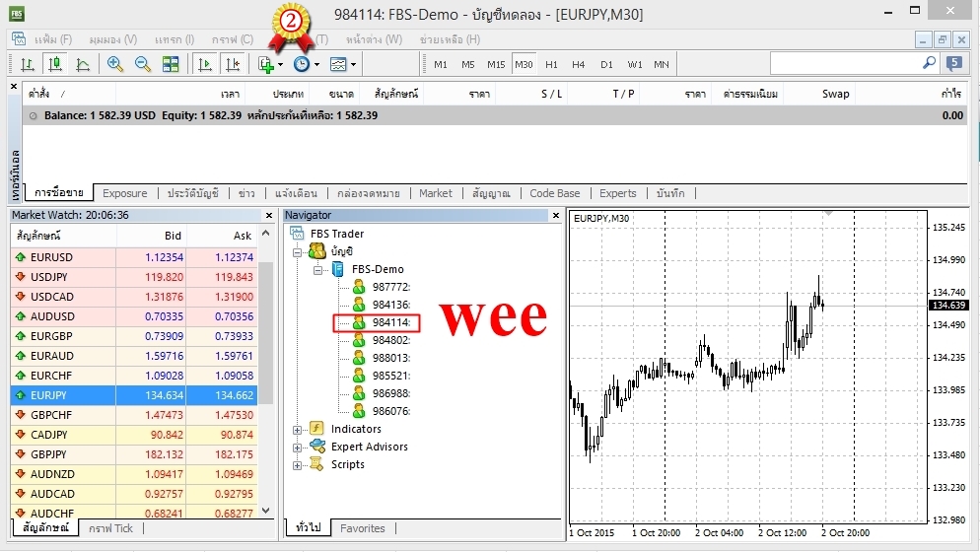The image size is (980, 552).
Task: Toggle chart auto scroll icon
Action: click(x=205, y=64)
